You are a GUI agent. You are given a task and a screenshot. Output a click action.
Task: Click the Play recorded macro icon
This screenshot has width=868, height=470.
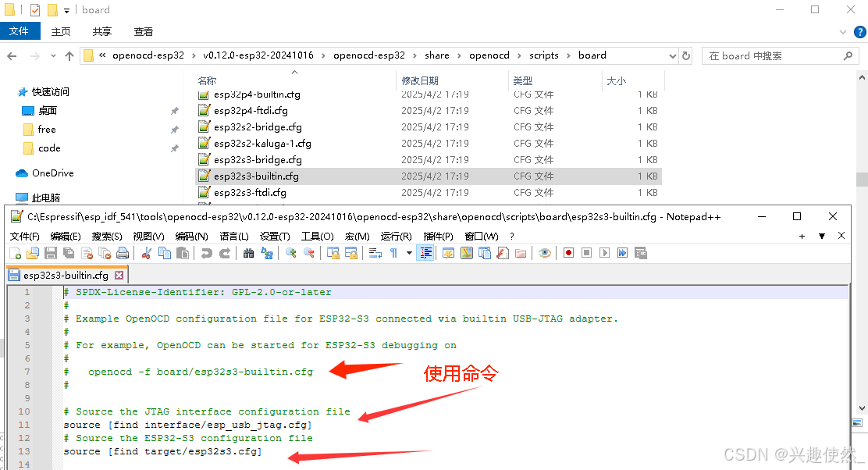coord(604,253)
